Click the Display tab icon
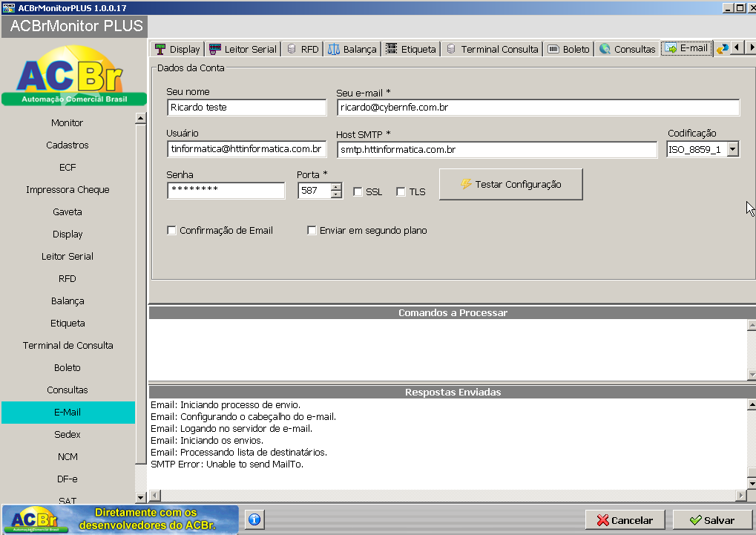 [160, 49]
